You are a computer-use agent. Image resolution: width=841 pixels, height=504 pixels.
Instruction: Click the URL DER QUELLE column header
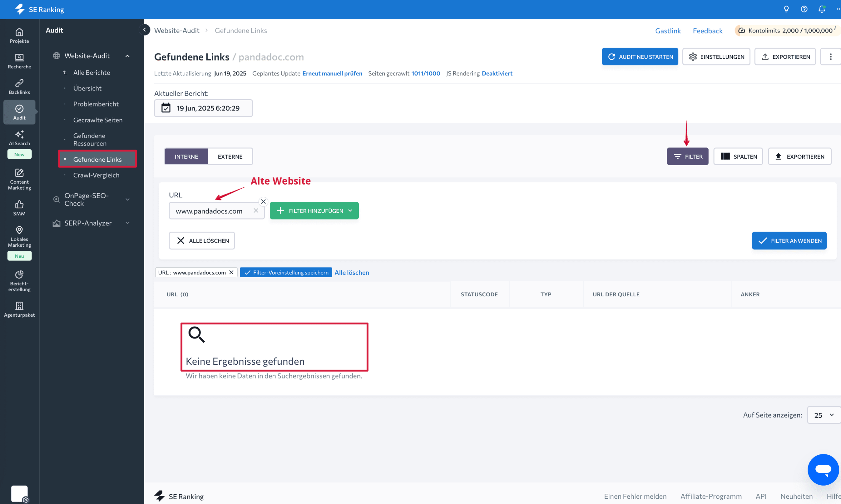pos(616,294)
